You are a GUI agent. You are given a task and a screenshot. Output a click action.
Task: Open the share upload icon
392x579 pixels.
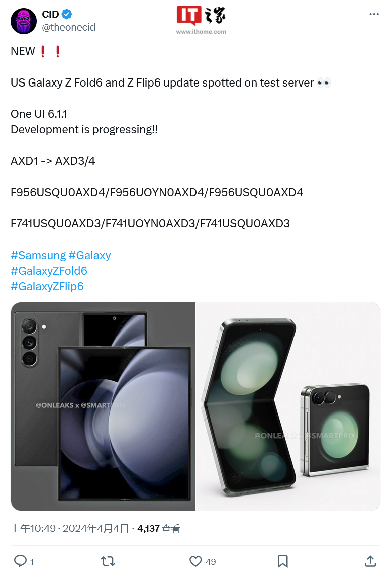coord(370,561)
